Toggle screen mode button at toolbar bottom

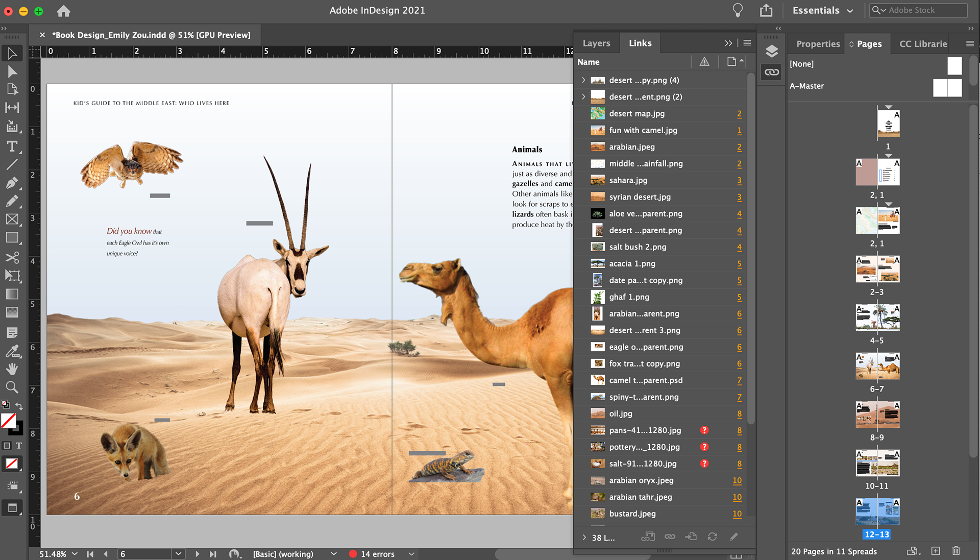click(x=12, y=507)
